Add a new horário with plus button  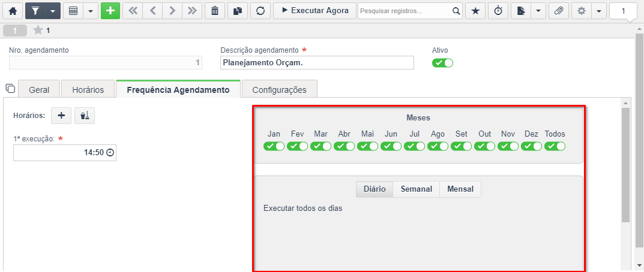tap(61, 116)
